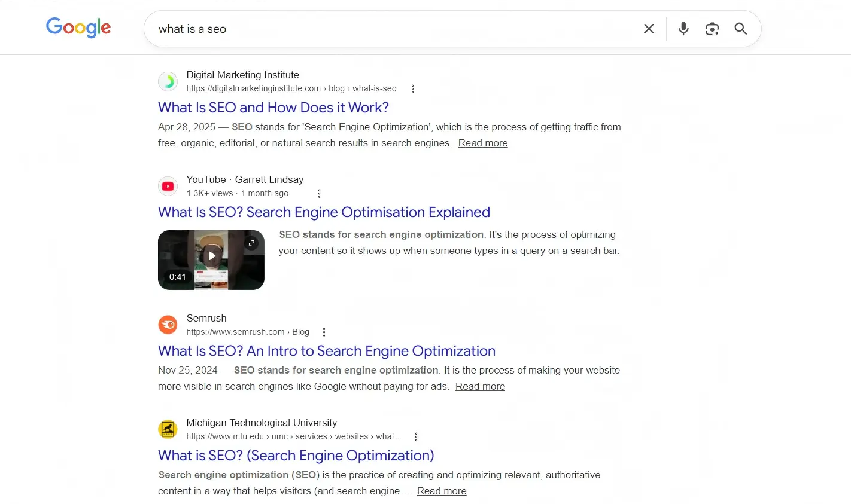
Task: Click Read more under Digital Marketing Institute snippet
Action: [x=483, y=143]
